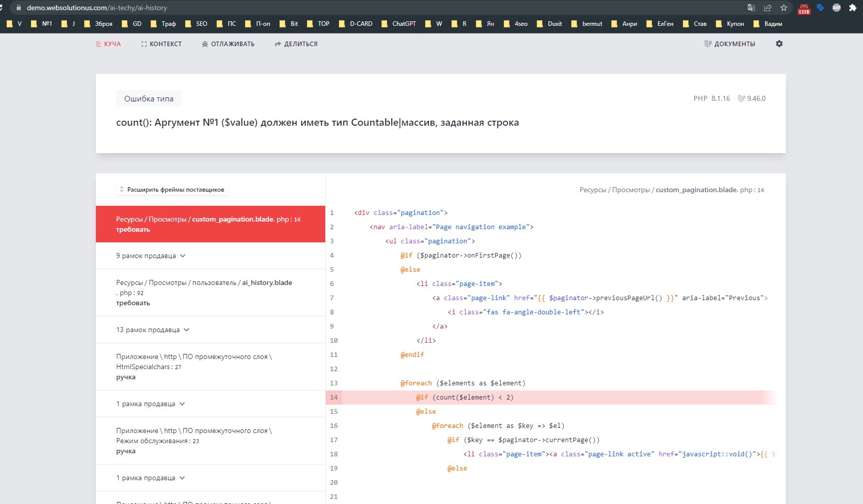Screen dimensions: 863x504
Task: Open the TOP bookmark folder
Action: click(x=318, y=24)
